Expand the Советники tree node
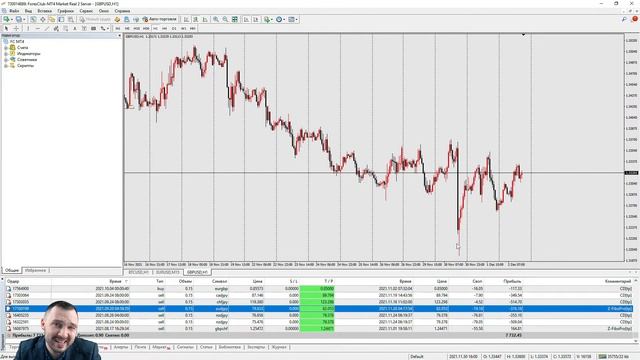The height and width of the screenshot is (360, 640). tap(6, 60)
